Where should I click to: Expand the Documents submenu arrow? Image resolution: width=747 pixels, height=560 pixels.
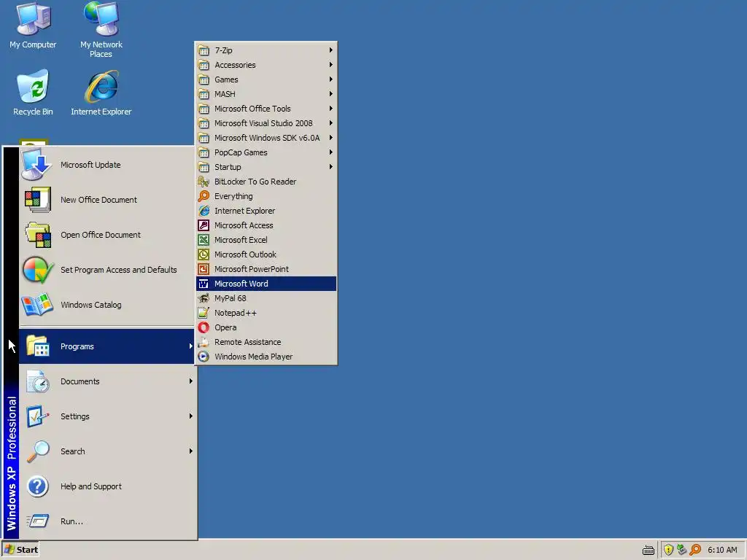point(190,381)
